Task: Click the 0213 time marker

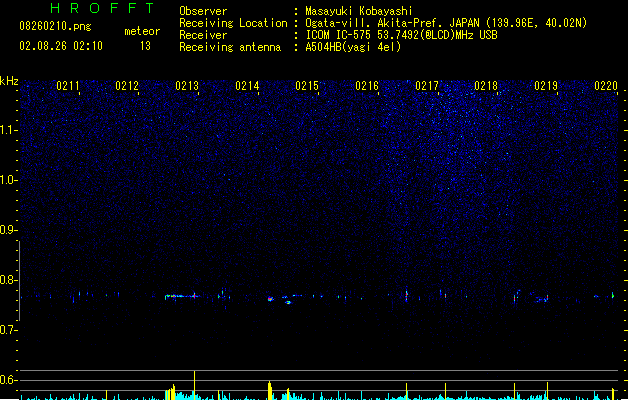Action: click(187, 86)
